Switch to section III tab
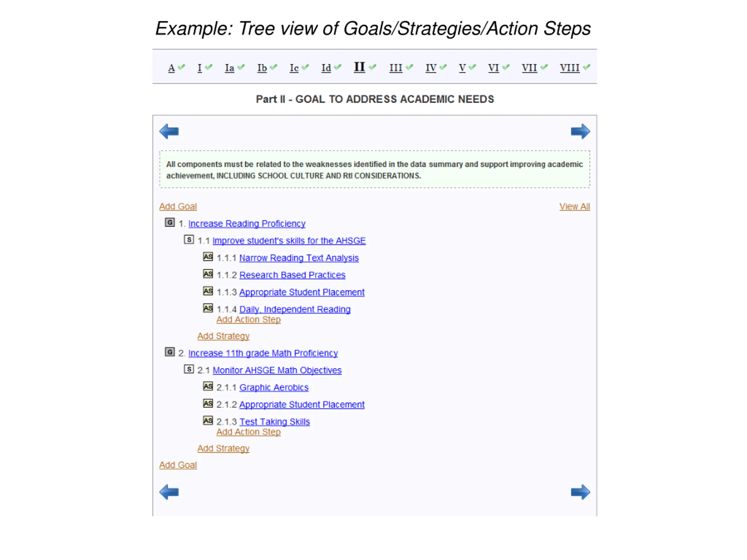This screenshot has width=747, height=560. click(396, 68)
